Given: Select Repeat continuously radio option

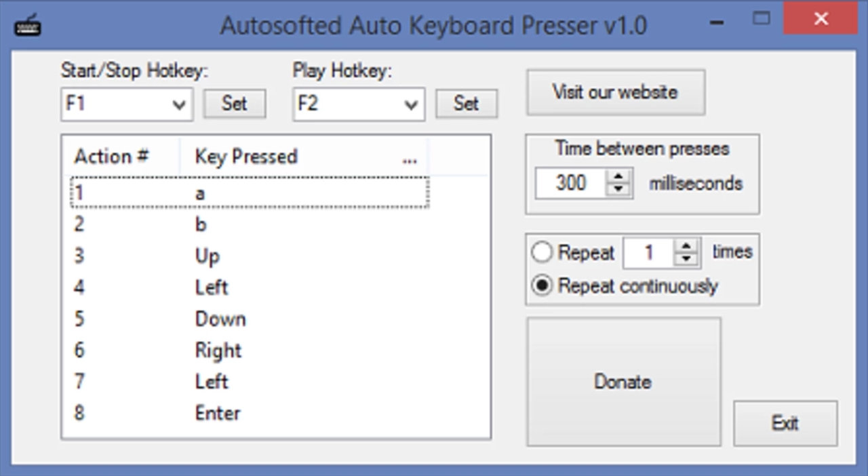Looking at the screenshot, I should (x=542, y=285).
